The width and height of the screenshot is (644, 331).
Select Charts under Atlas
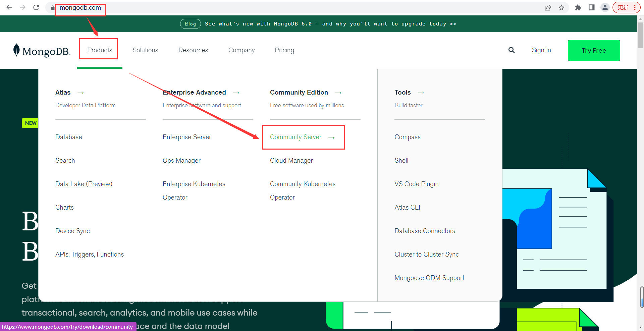pos(64,207)
